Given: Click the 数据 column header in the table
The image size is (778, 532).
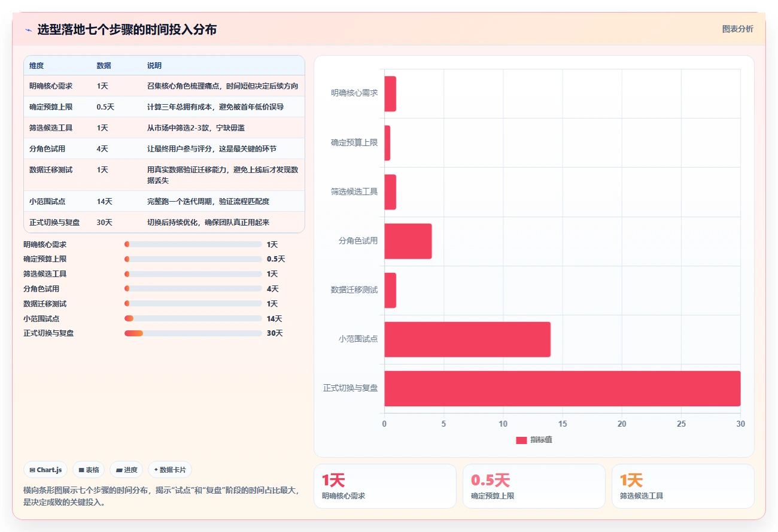Looking at the screenshot, I should point(104,66).
